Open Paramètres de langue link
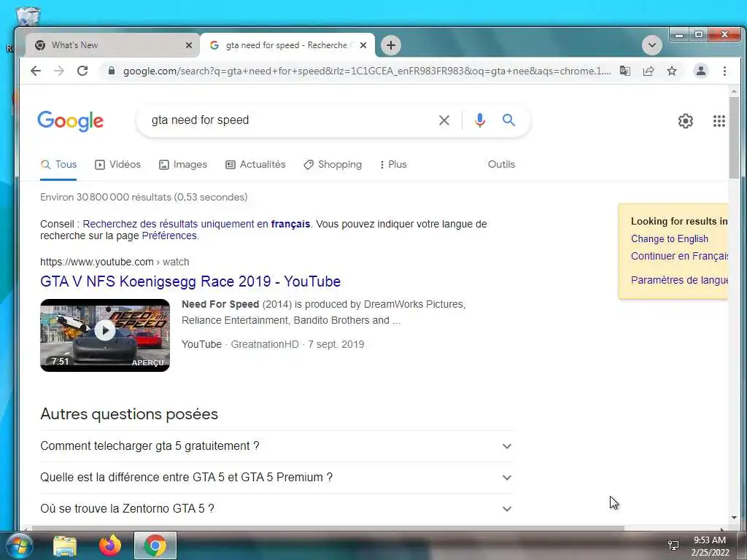 pos(679,280)
